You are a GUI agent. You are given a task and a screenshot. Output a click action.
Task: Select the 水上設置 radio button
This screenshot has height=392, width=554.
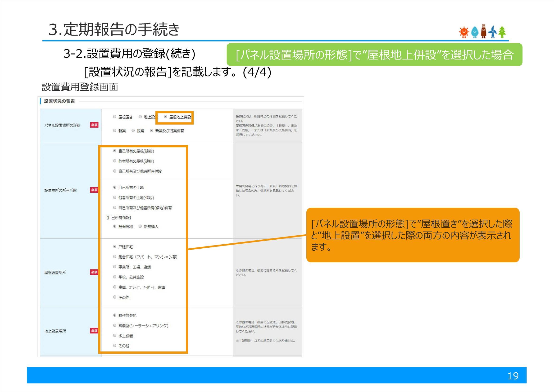[x=115, y=336]
